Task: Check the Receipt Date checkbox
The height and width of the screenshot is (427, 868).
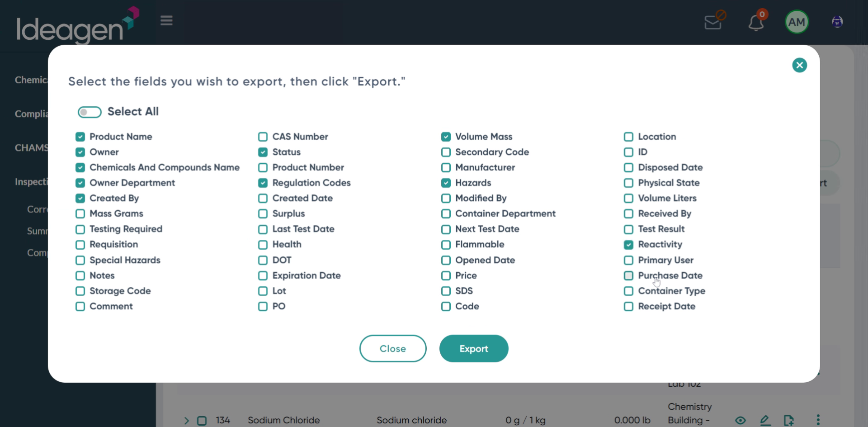Action: 628,306
